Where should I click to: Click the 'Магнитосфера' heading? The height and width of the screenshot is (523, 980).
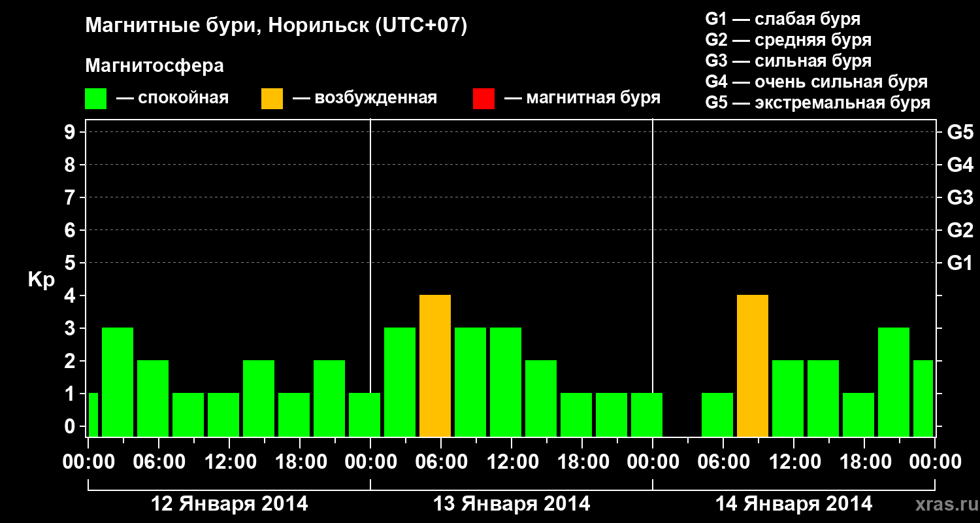tap(155, 66)
